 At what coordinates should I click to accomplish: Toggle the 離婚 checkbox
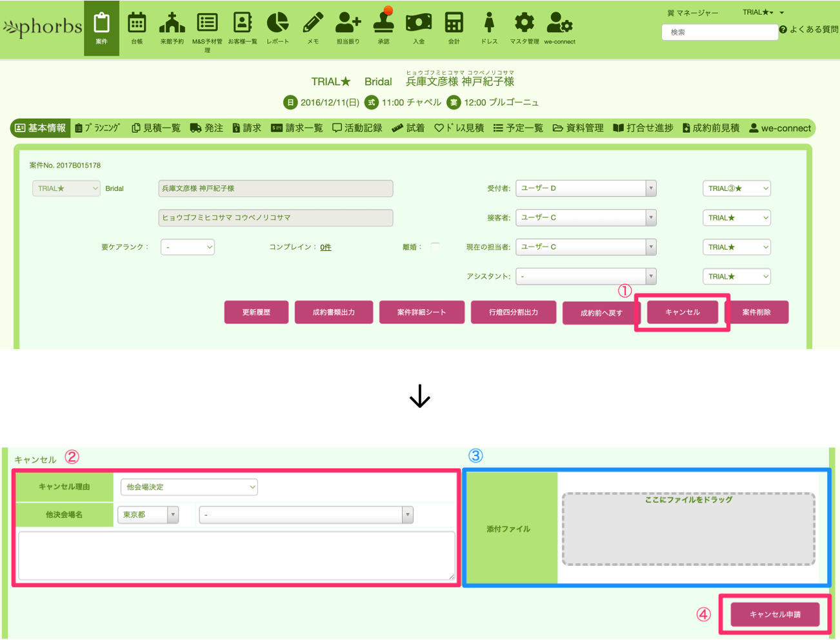click(435, 247)
